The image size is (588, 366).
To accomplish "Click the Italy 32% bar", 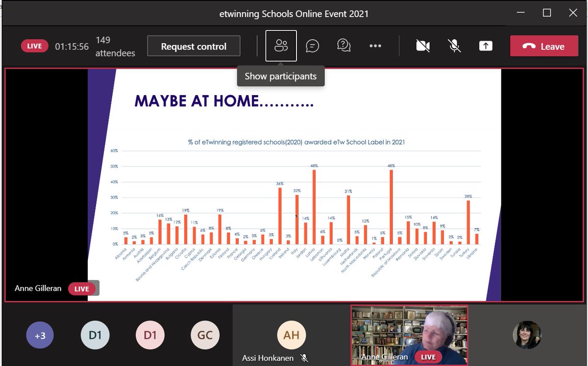I will tap(297, 219).
